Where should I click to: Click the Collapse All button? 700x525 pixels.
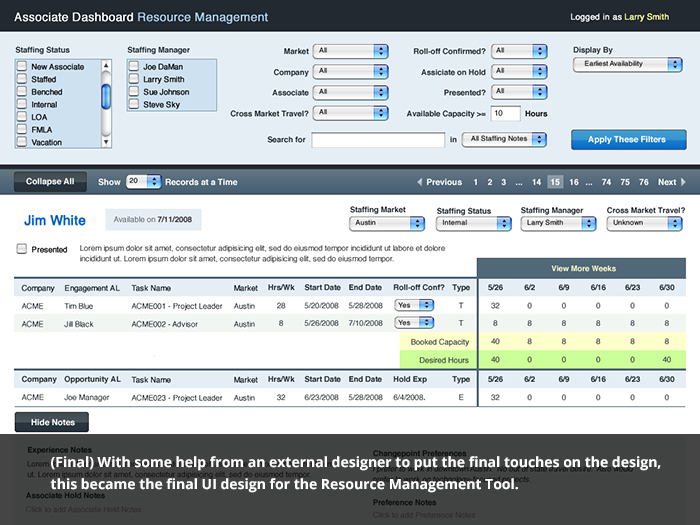point(50,182)
